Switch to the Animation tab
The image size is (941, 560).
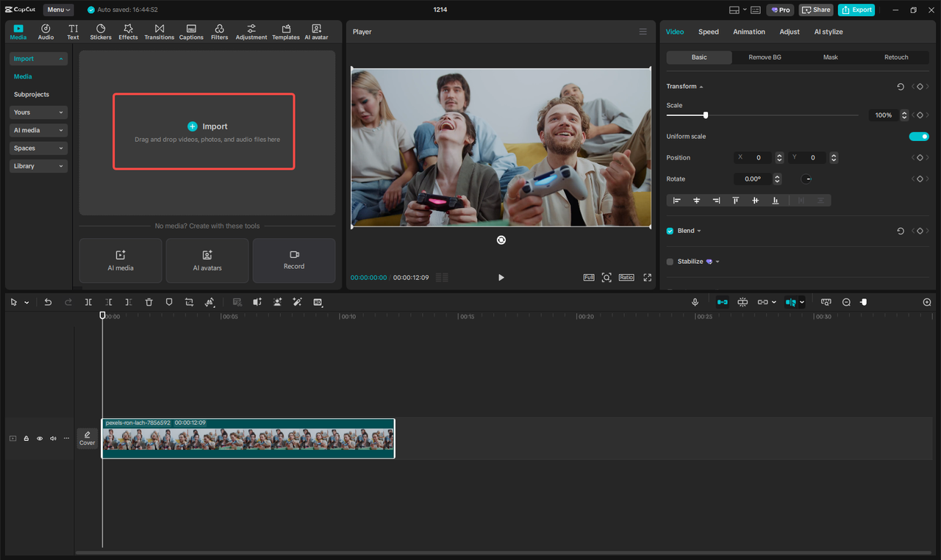point(748,32)
